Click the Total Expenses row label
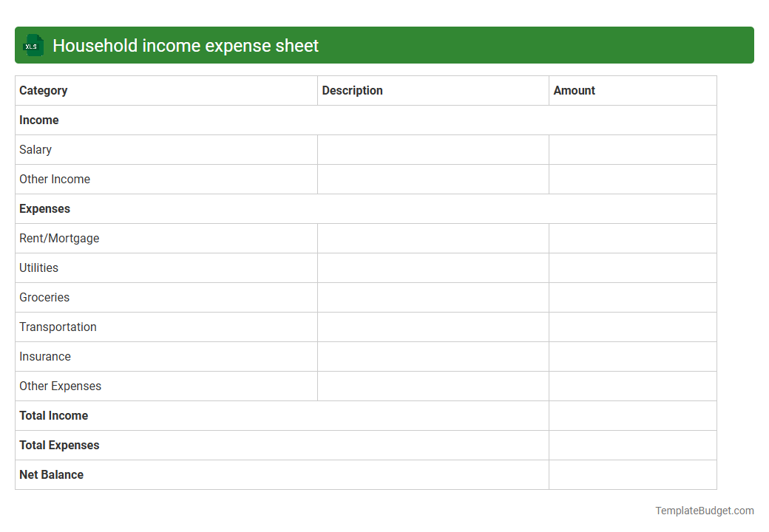Viewport: 769px width, 532px height. pos(59,445)
